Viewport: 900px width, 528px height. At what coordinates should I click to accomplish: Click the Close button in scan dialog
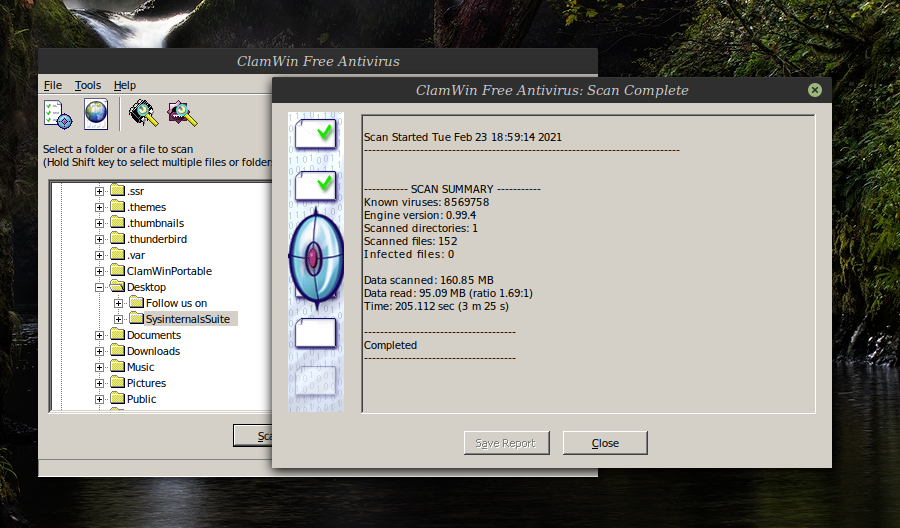pos(605,443)
